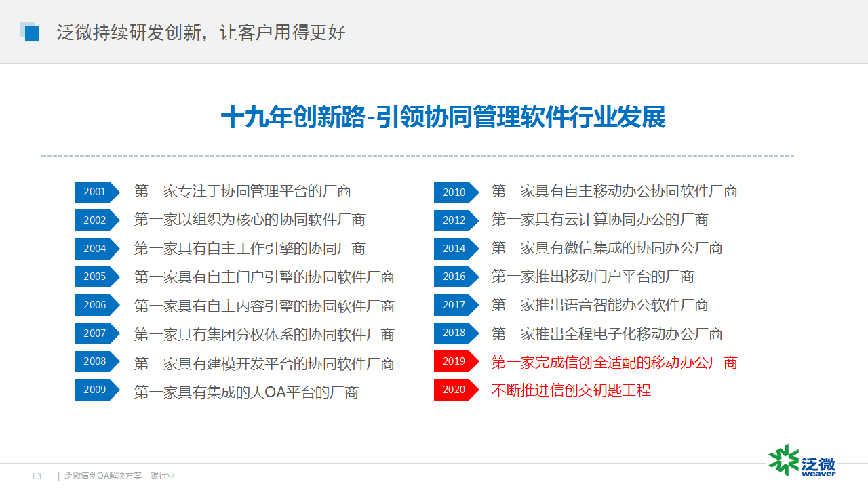Select text 第一家具有自主工作引擎的协同厂商
This screenshot has width=868, height=488.
[250, 249]
